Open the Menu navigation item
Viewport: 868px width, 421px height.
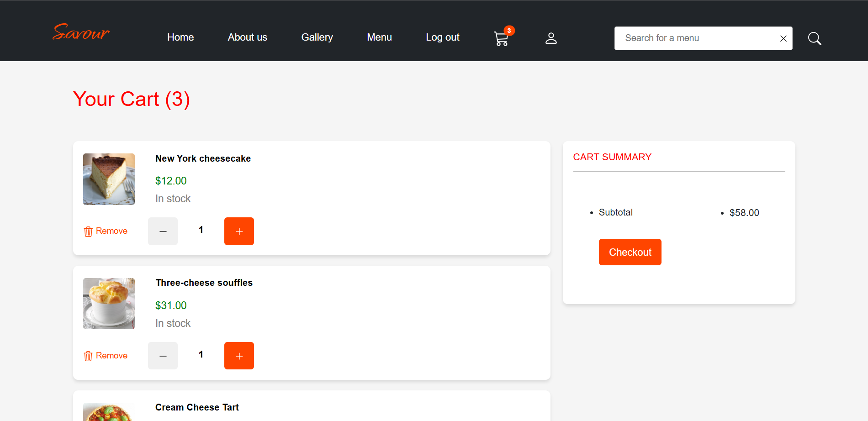tap(379, 37)
